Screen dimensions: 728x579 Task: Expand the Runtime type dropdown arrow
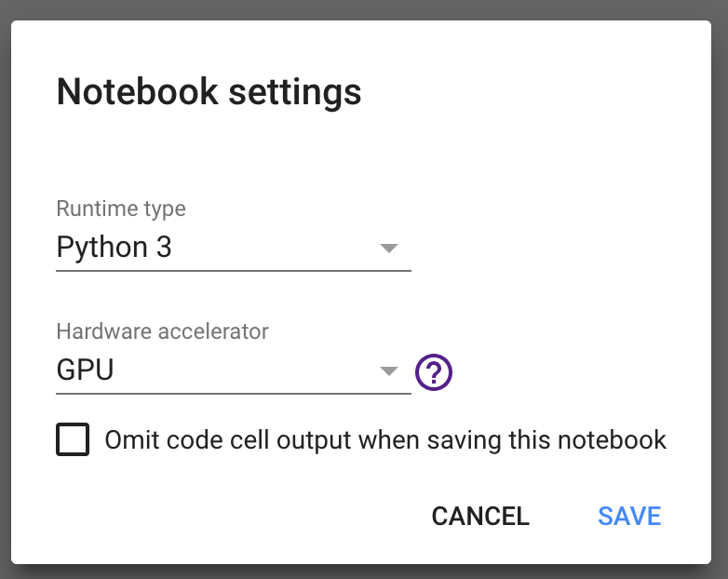pyautogui.click(x=389, y=249)
